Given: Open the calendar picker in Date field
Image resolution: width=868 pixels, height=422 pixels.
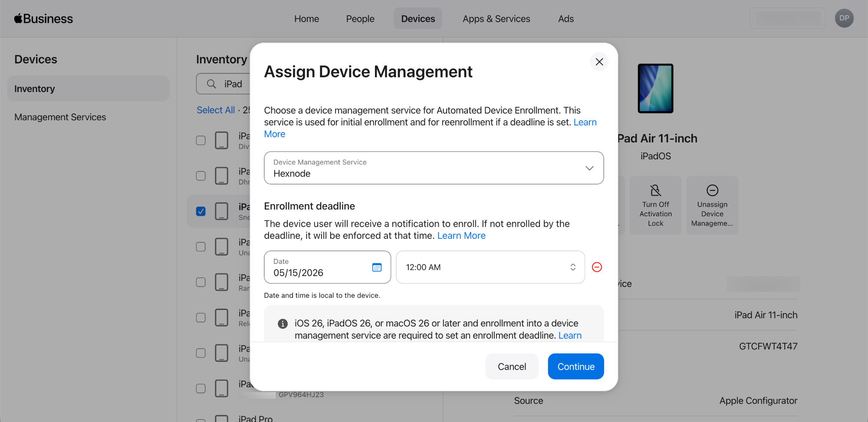Looking at the screenshot, I should [x=377, y=267].
